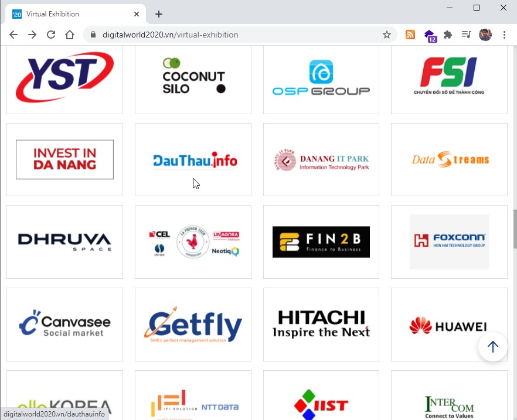Click the page vertical scrollbar thumb
Screen dimensions: 517x420
pos(515,229)
